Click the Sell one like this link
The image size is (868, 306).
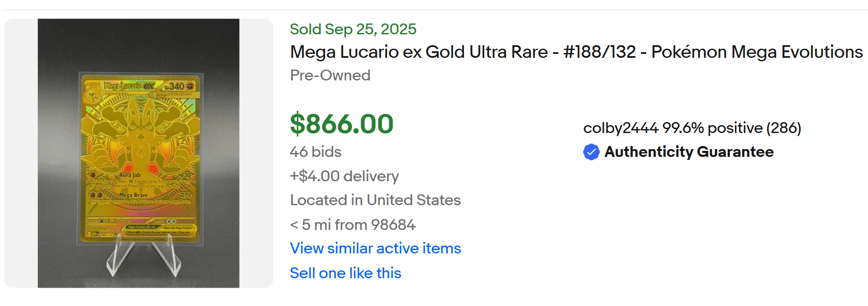(x=345, y=273)
